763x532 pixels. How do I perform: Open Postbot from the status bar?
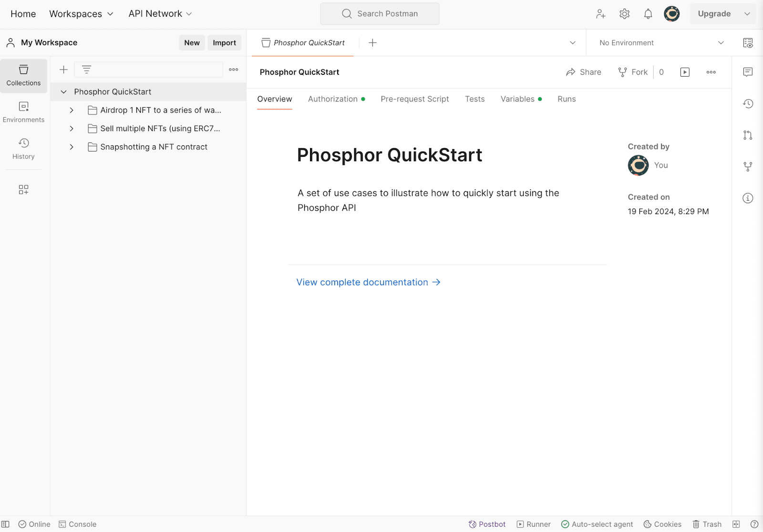coord(487,524)
